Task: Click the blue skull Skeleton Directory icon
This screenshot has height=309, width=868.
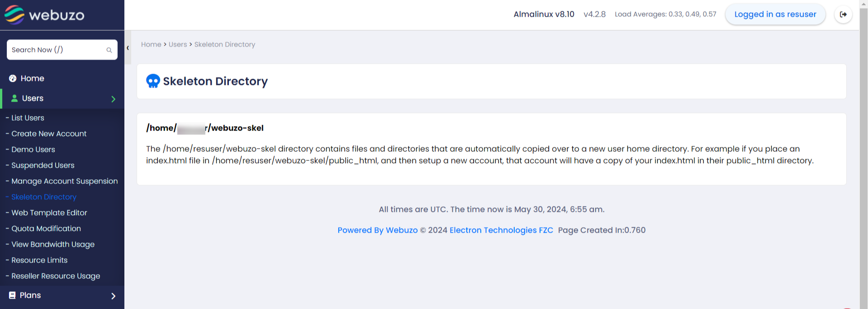Action: click(153, 81)
